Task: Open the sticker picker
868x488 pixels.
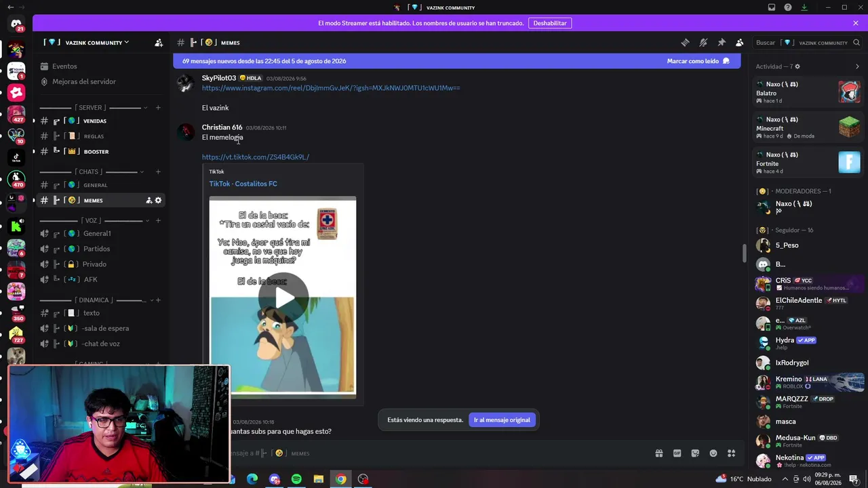Action: click(x=695, y=453)
